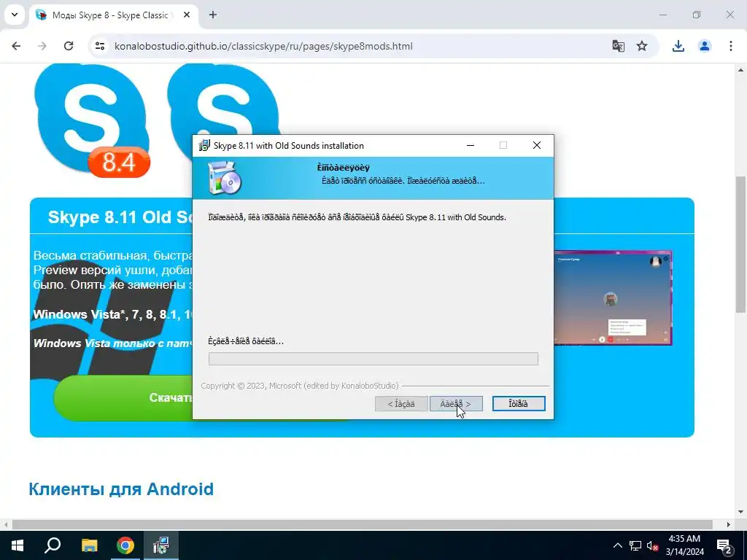Open Chrome downloads icon
This screenshot has width=747, height=560.
(678, 46)
